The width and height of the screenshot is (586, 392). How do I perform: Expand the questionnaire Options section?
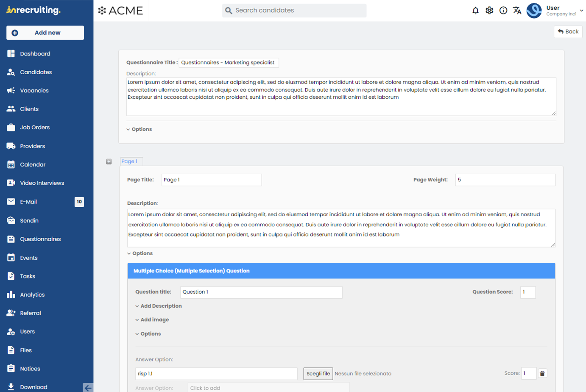(139, 129)
